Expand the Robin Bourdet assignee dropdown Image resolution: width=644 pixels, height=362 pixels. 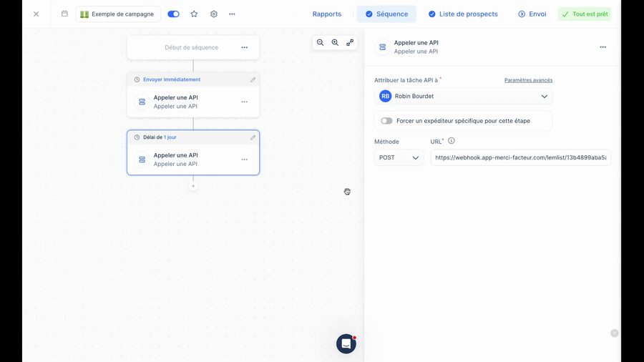tap(463, 97)
